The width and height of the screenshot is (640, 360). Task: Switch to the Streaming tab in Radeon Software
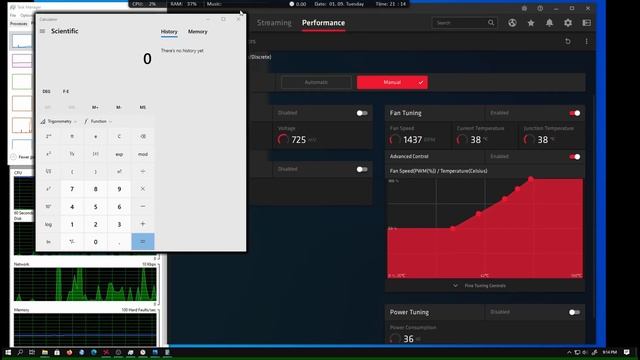(x=274, y=23)
